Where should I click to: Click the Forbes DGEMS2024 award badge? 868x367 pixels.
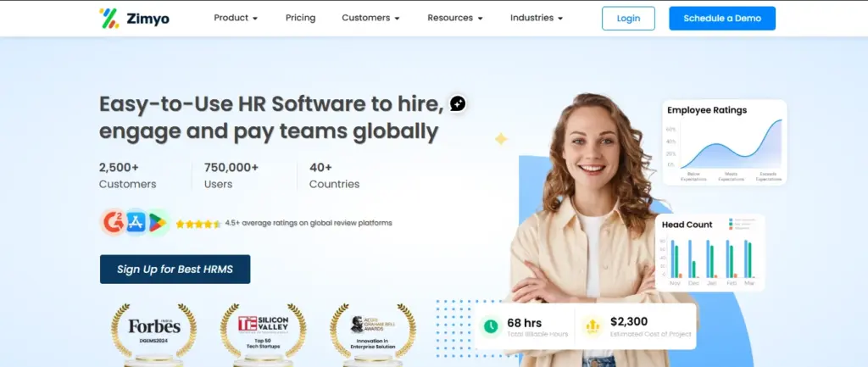point(154,334)
